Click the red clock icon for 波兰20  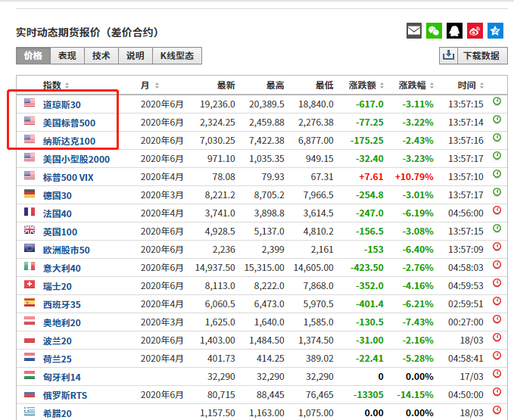tap(497, 338)
